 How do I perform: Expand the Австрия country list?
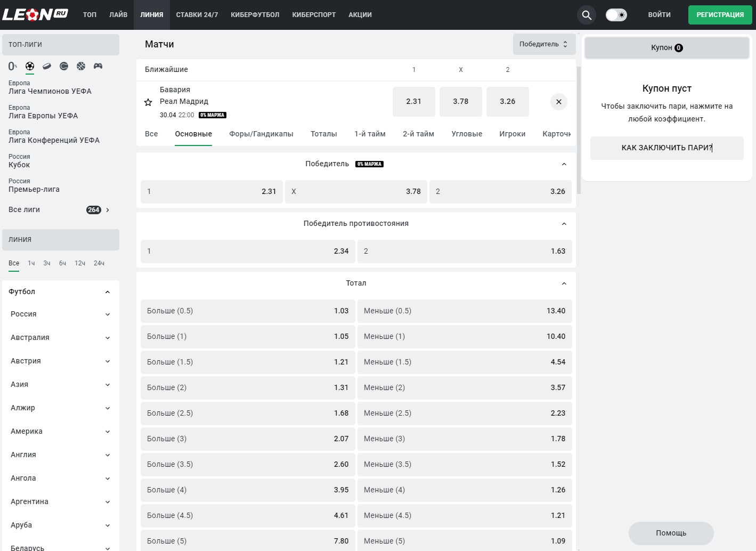point(108,361)
